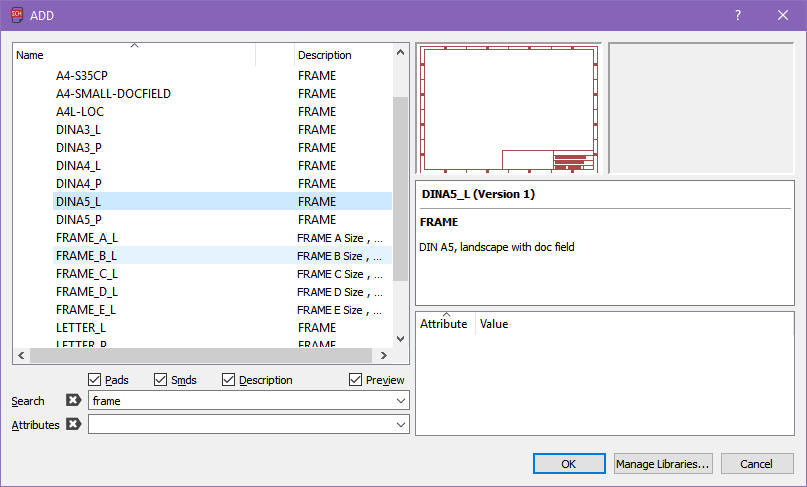Sort list by Name column header
Screen dimensions: 807x487
(134, 55)
